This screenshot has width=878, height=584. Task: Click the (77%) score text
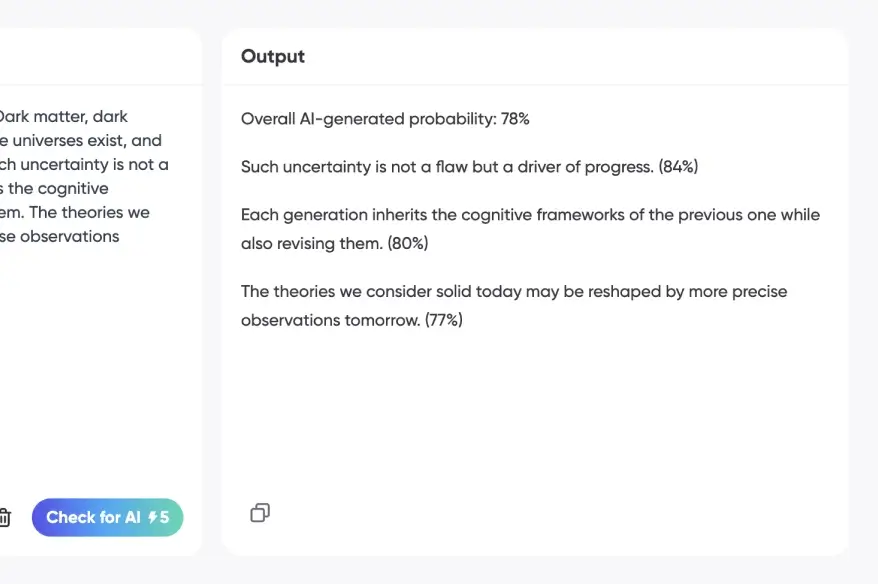tap(443, 321)
